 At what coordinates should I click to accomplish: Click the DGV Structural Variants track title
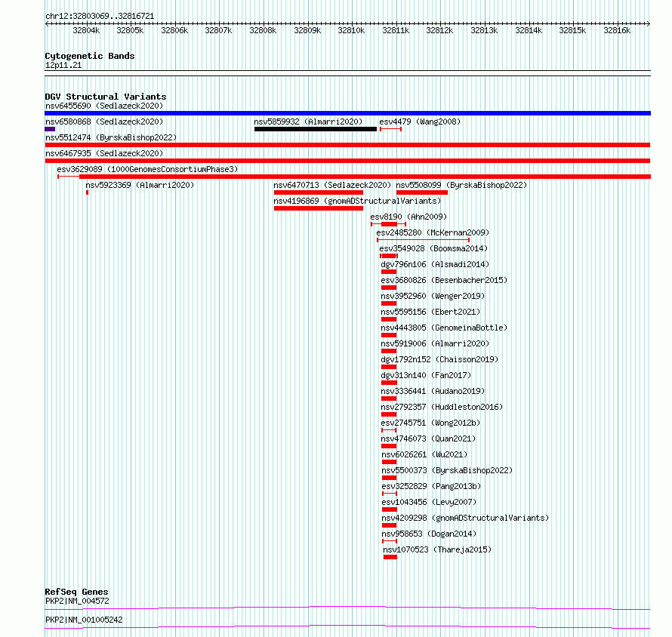point(106,97)
